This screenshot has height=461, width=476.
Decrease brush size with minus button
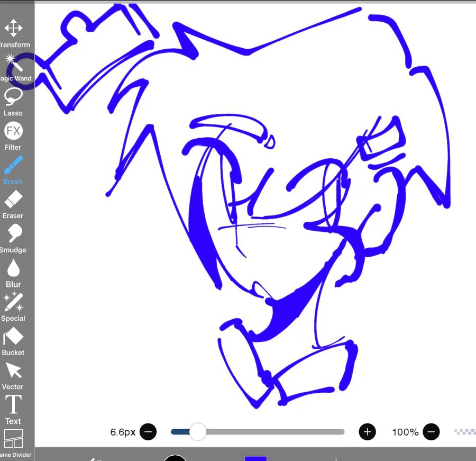(148, 432)
